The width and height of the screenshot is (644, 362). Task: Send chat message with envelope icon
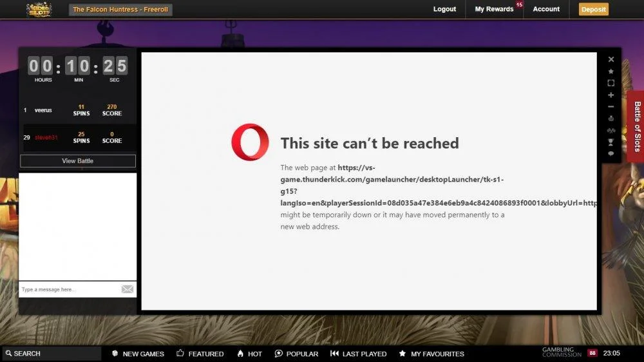point(128,289)
